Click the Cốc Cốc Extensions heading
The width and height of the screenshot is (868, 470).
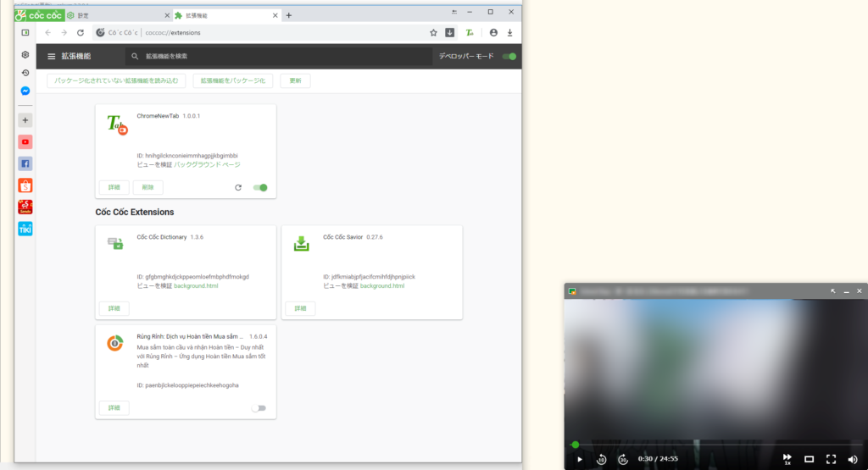point(135,213)
